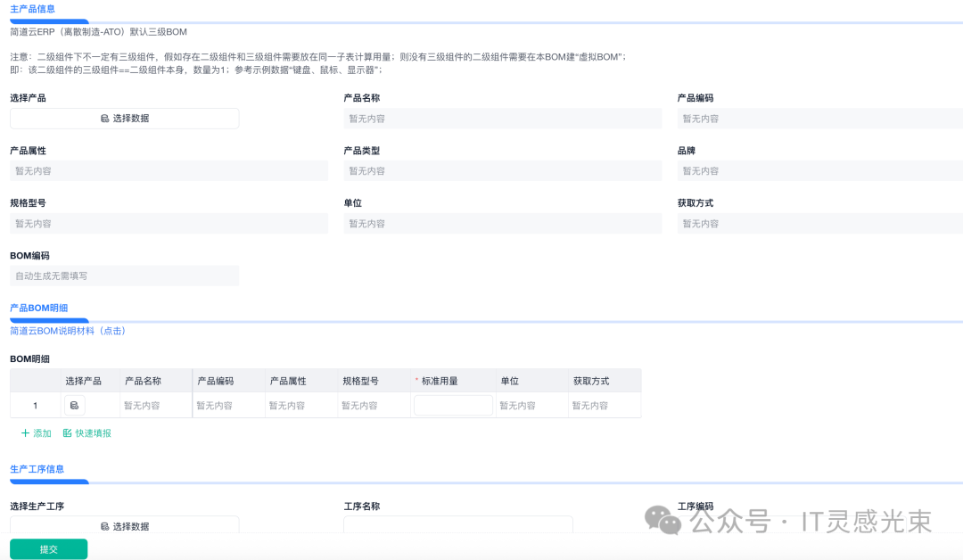963x560 pixels.
Task: Click the plus icon to add BOM row
Action: point(26,433)
